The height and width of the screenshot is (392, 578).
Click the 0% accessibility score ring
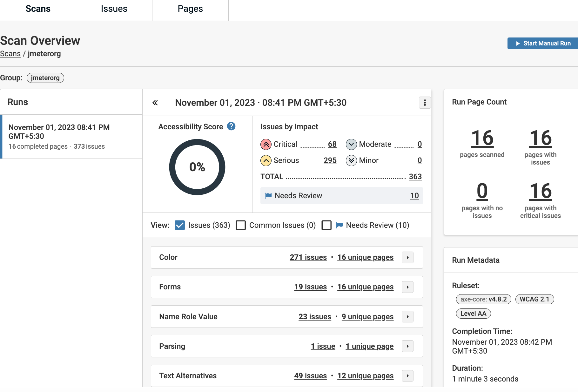coord(197,167)
